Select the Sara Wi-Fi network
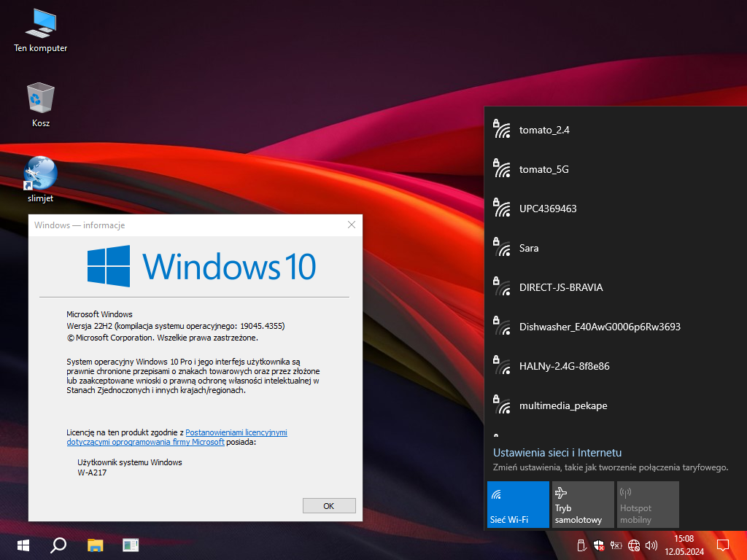The width and height of the screenshot is (747, 560). [529, 249]
